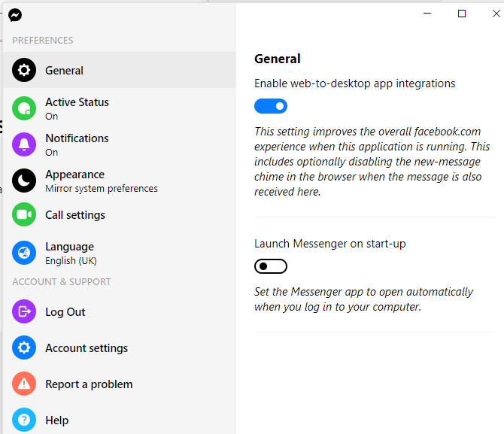Click the PREFERENCES section header
The image size is (504, 434).
[43, 40]
